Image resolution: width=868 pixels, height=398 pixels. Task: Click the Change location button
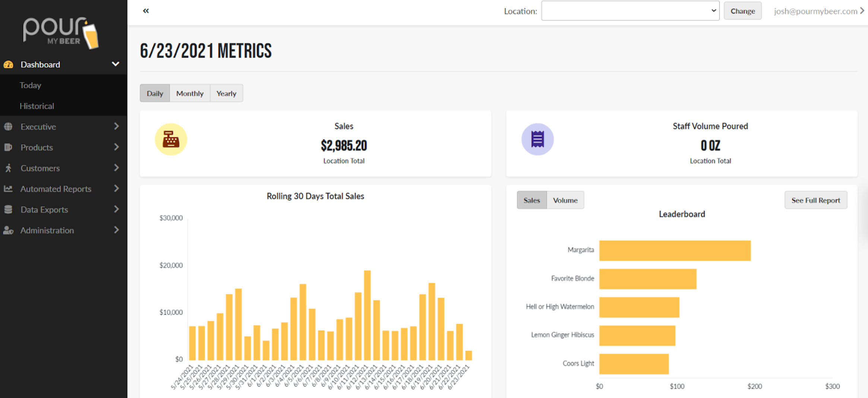(x=742, y=11)
